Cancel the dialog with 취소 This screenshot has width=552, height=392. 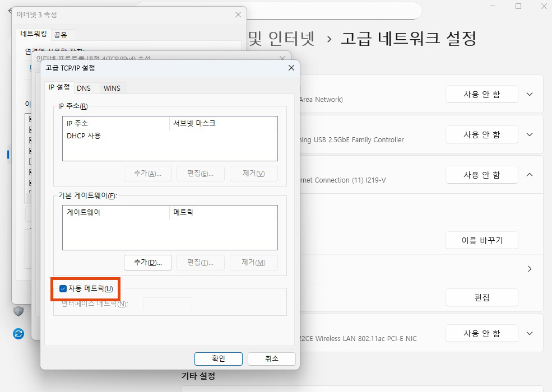[x=271, y=358]
